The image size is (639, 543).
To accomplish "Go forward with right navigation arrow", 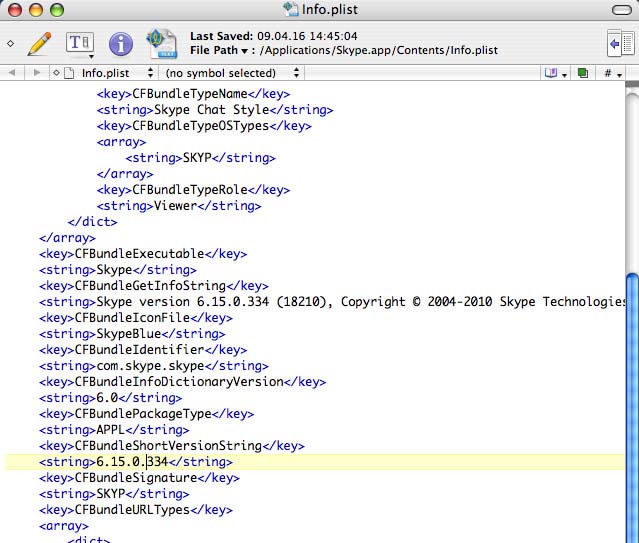I will (37, 73).
